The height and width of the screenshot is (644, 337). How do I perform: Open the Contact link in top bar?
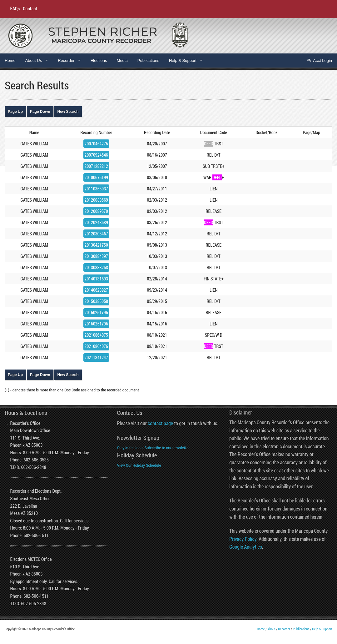(x=30, y=9)
